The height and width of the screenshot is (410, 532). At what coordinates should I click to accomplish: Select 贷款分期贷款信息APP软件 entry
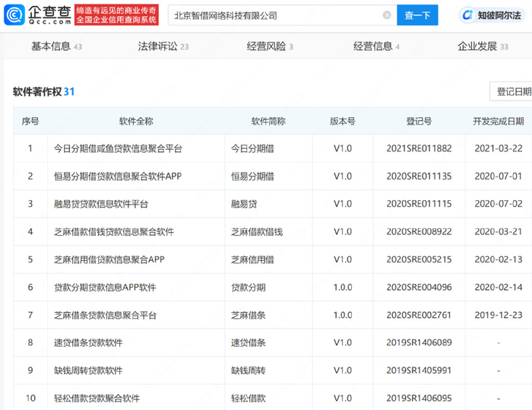105,288
